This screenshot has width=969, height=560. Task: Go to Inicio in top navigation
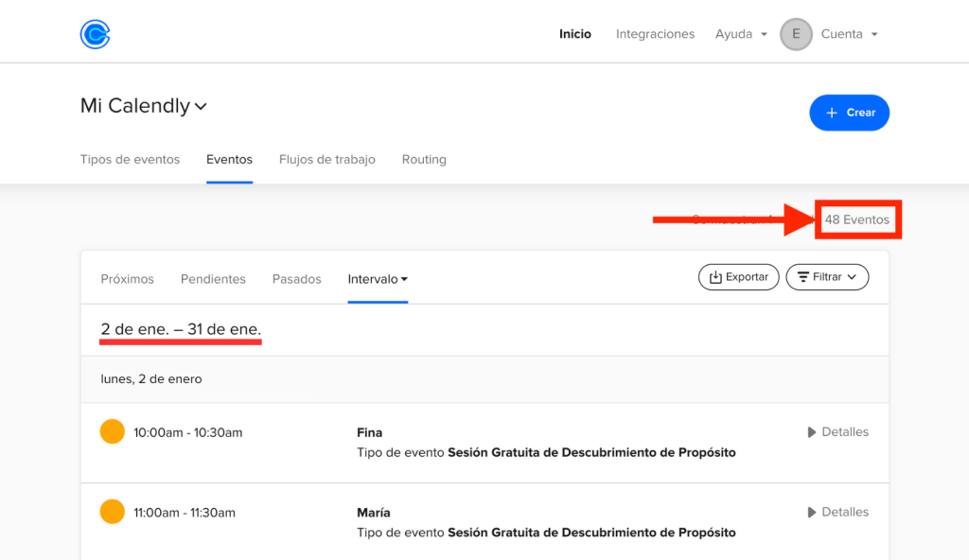[x=574, y=34]
